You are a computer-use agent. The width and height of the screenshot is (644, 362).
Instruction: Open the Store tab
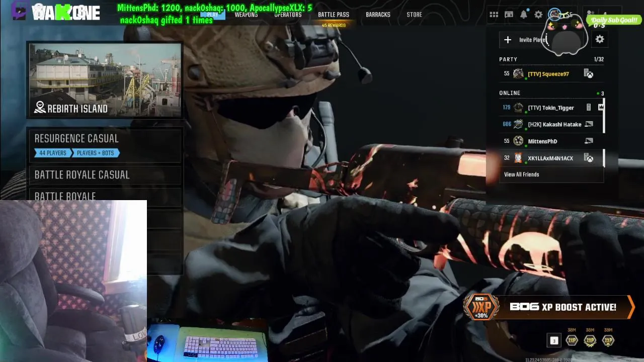point(414,15)
